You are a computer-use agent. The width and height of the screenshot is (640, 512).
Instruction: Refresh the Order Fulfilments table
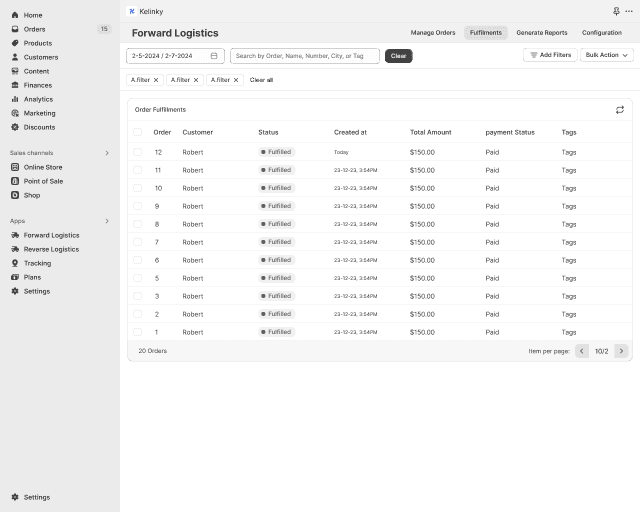tap(620, 109)
